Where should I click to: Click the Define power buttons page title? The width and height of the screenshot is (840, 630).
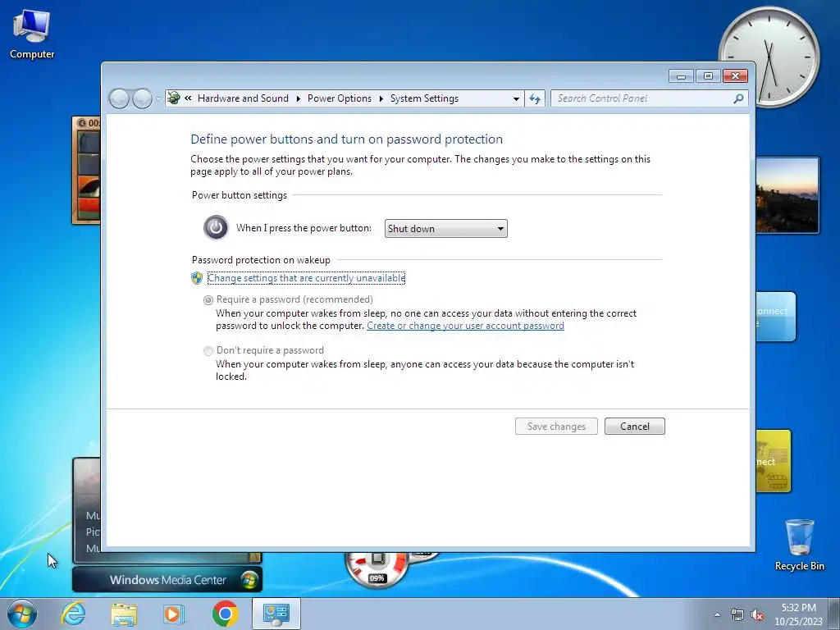347,139
